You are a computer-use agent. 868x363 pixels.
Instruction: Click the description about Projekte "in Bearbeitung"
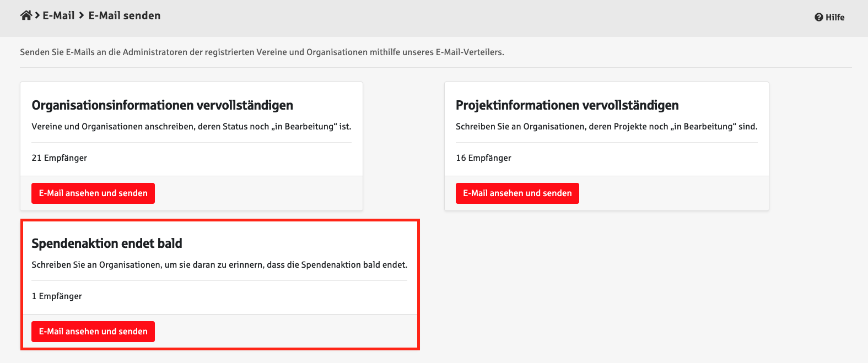606,127
